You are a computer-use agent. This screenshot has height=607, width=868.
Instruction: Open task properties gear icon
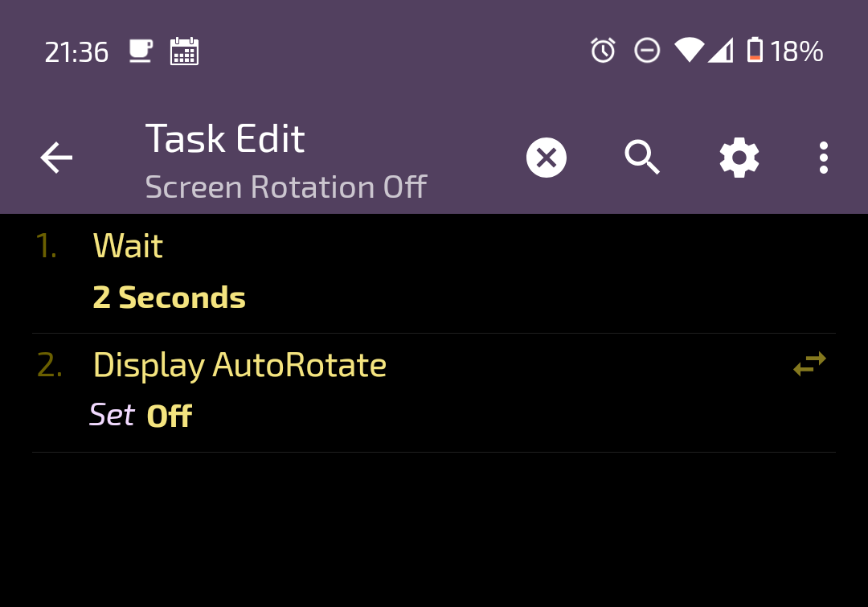click(x=739, y=158)
